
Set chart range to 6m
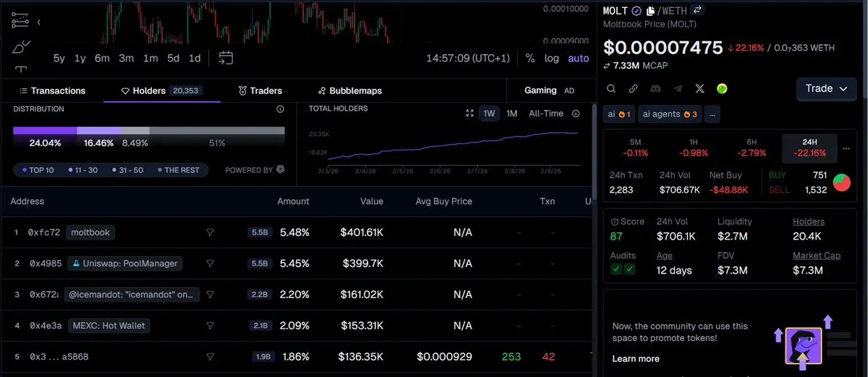click(102, 58)
